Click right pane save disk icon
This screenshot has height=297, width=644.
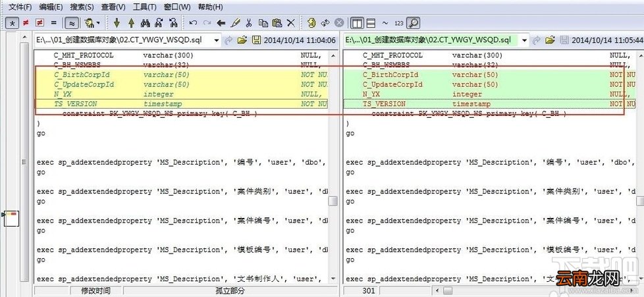[x=564, y=40]
